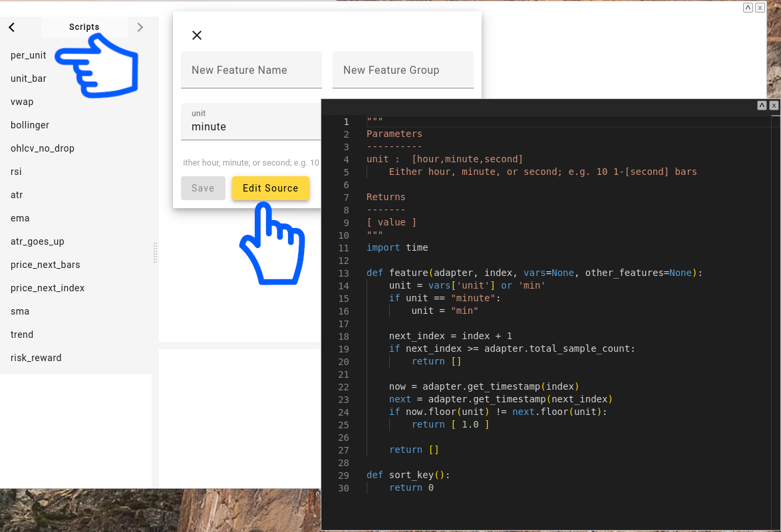Close the code editor panel
The height and width of the screenshot is (532, 781).
coord(774,106)
